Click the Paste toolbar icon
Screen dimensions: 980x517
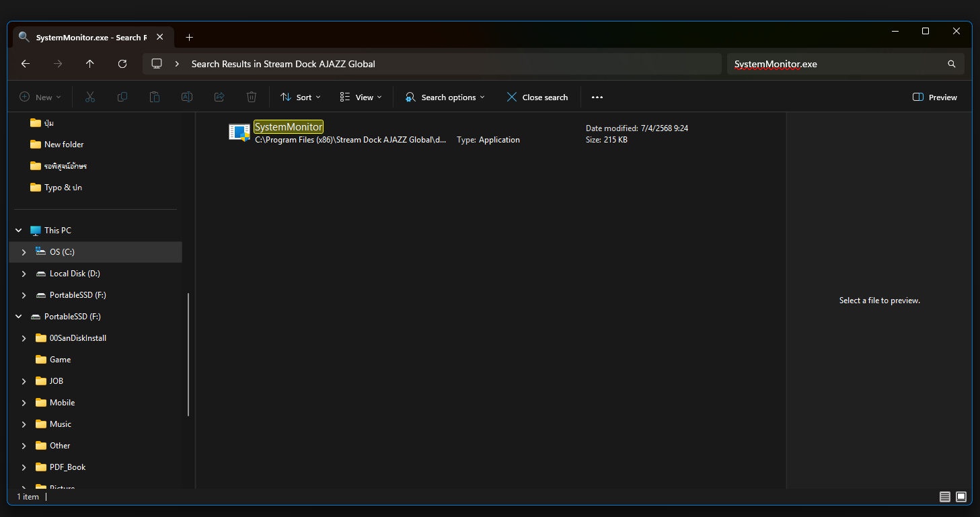155,97
